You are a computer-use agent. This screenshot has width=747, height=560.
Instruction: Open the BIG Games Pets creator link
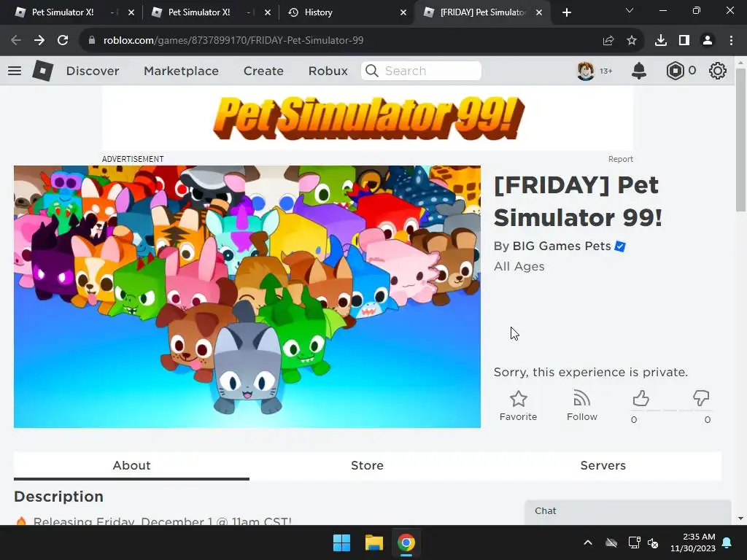[x=562, y=246]
